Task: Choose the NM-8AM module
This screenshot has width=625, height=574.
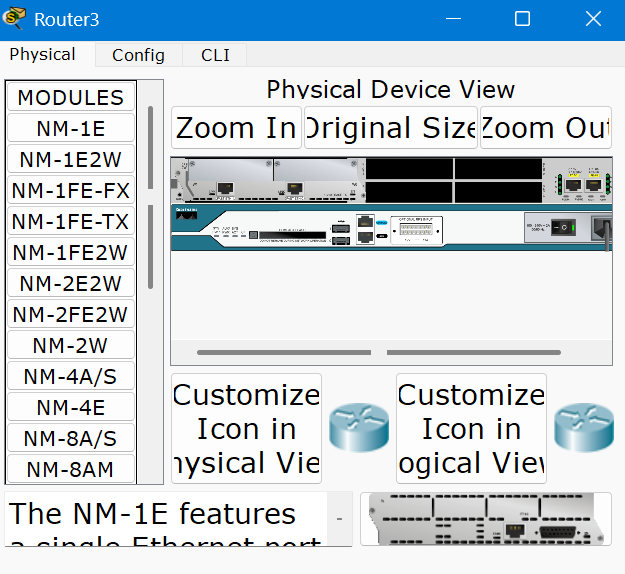Action: pyautogui.click(x=70, y=469)
